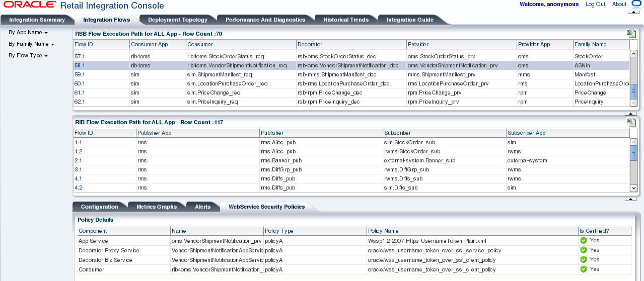
Task: Open RIB flow ID 1.1
Action: point(78,142)
